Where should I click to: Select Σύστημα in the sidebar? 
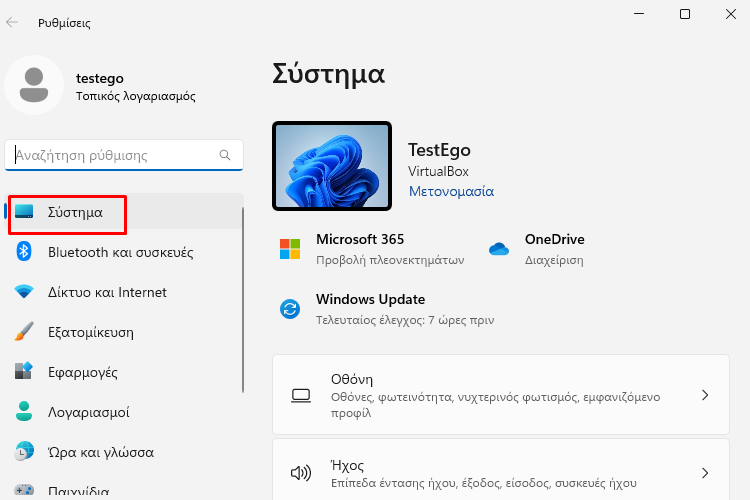123,211
